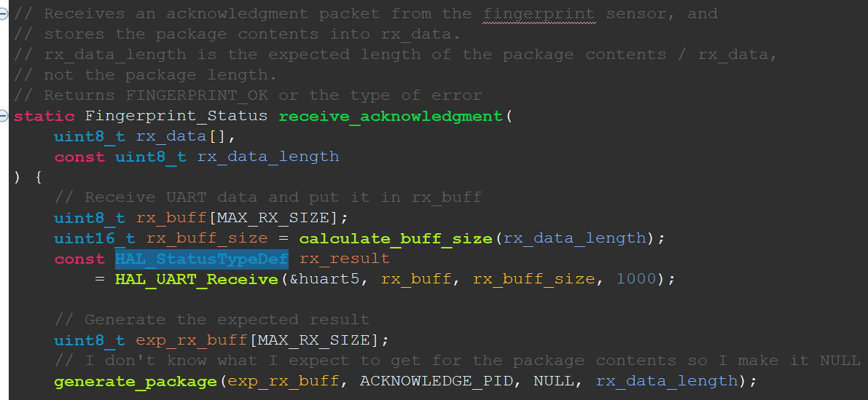Screen dimensions: 868x400
Task: Click the static keyword
Action: coord(44,116)
